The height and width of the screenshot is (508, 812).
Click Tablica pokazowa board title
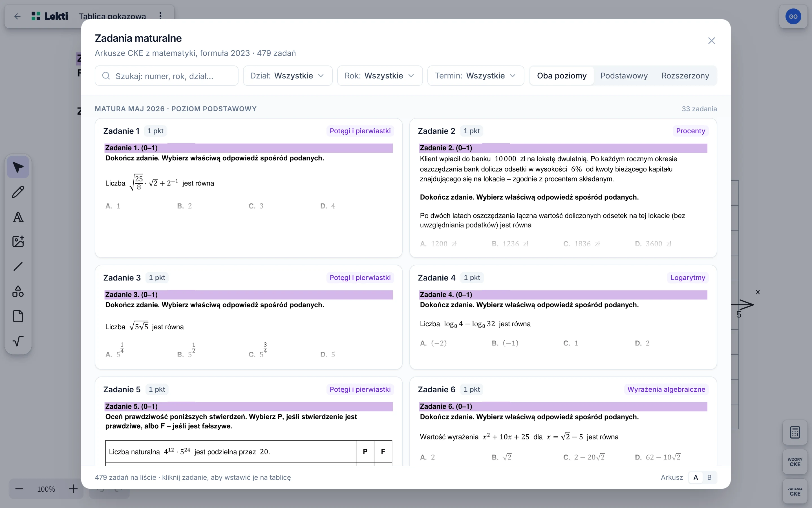[112, 16]
